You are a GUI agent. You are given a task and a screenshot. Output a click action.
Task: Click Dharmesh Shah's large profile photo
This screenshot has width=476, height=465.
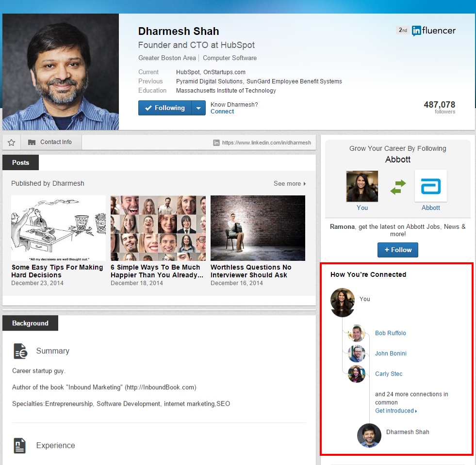coord(61,72)
